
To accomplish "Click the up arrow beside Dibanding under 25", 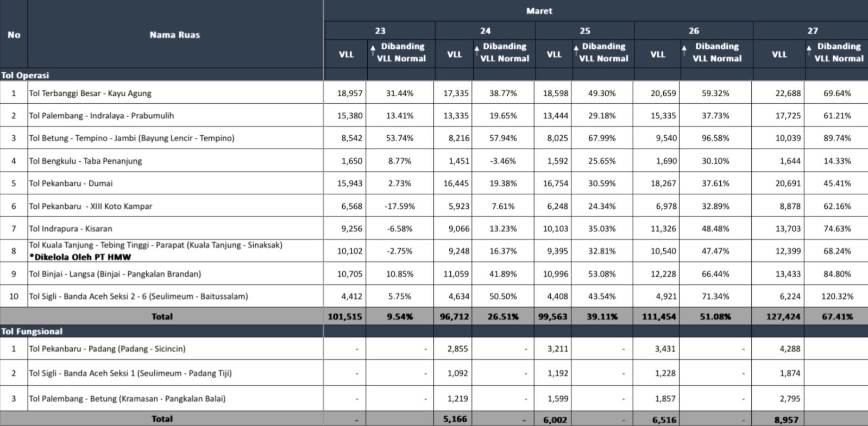I will point(576,50).
